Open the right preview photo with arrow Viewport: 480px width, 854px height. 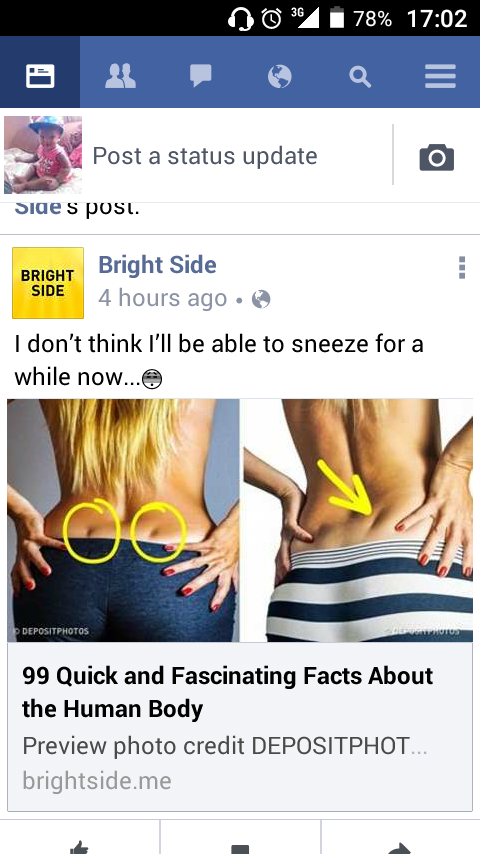coord(358,520)
